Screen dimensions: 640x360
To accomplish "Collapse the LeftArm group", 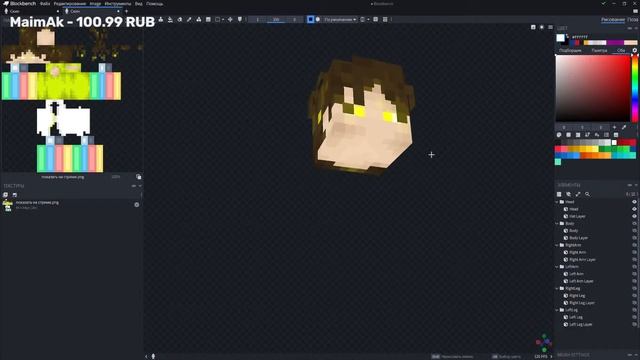I will tap(557, 267).
